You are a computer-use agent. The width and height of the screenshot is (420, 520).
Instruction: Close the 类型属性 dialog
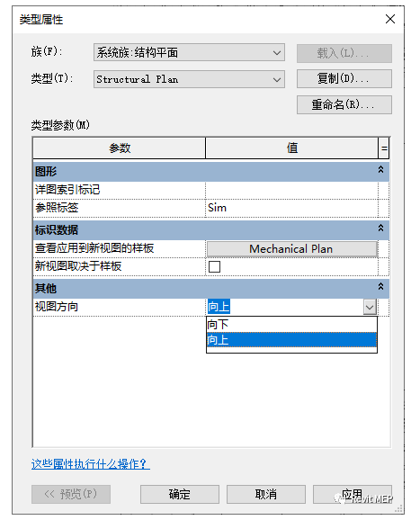[x=390, y=19]
